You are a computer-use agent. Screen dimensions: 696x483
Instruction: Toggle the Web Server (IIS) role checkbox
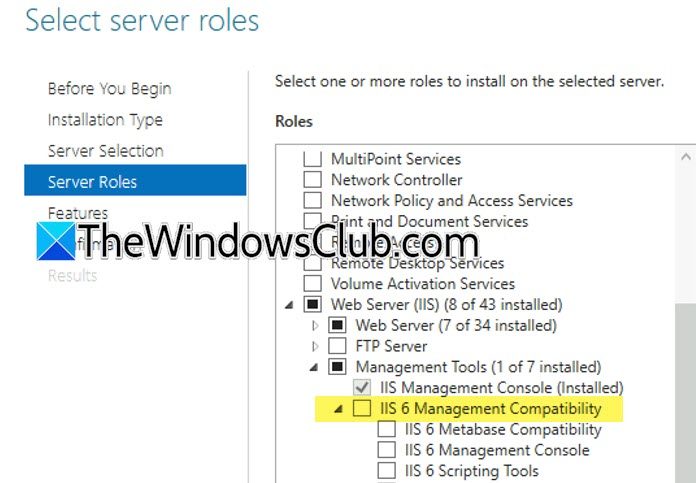[x=312, y=304]
